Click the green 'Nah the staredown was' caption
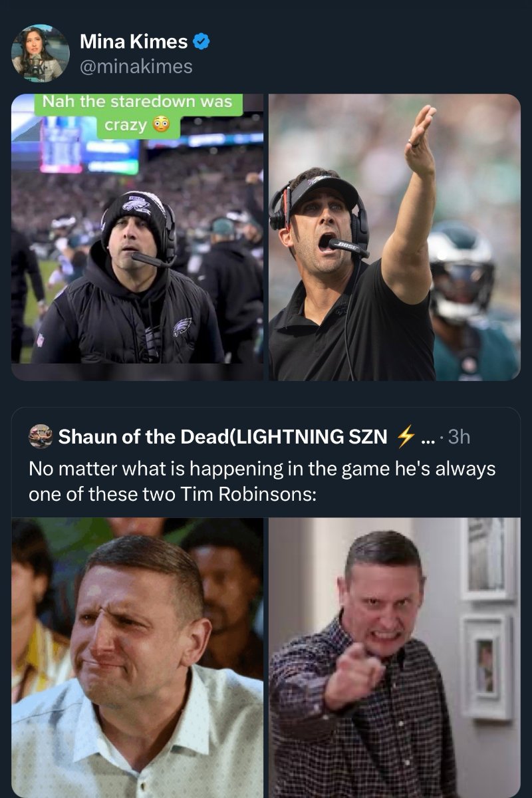 tap(138, 102)
